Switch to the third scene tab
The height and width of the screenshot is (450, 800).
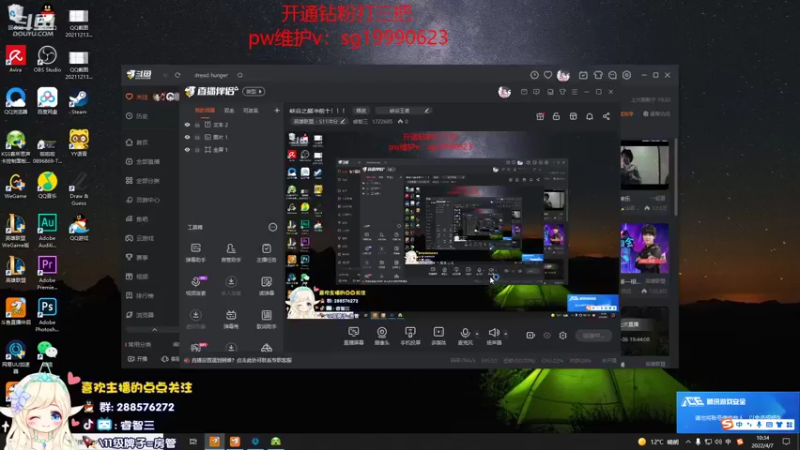coord(251,110)
